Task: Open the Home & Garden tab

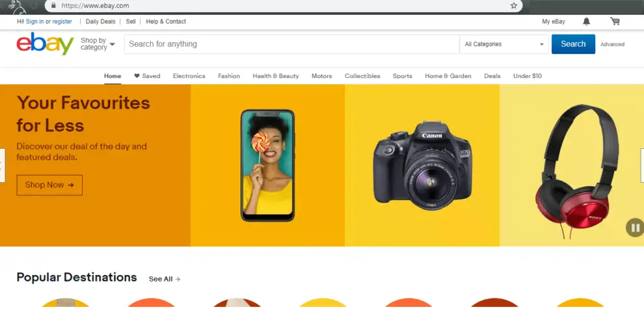Action: (x=448, y=76)
